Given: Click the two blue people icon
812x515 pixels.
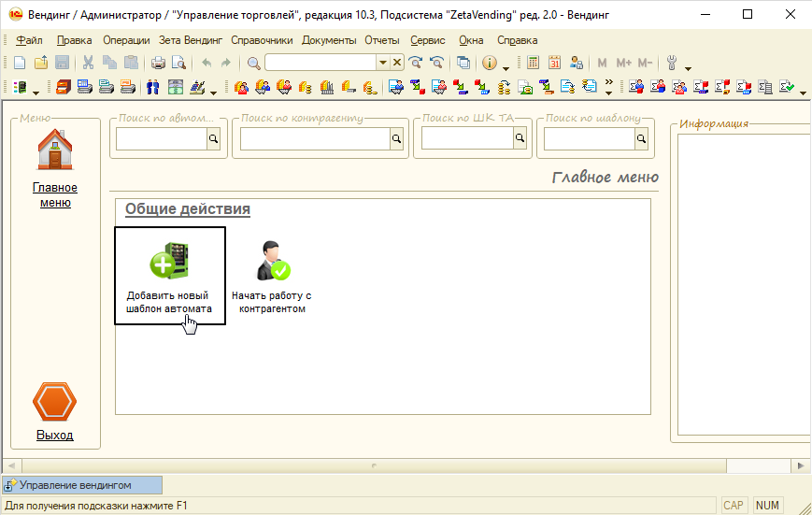Looking at the screenshot, I should (x=152, y=87).
